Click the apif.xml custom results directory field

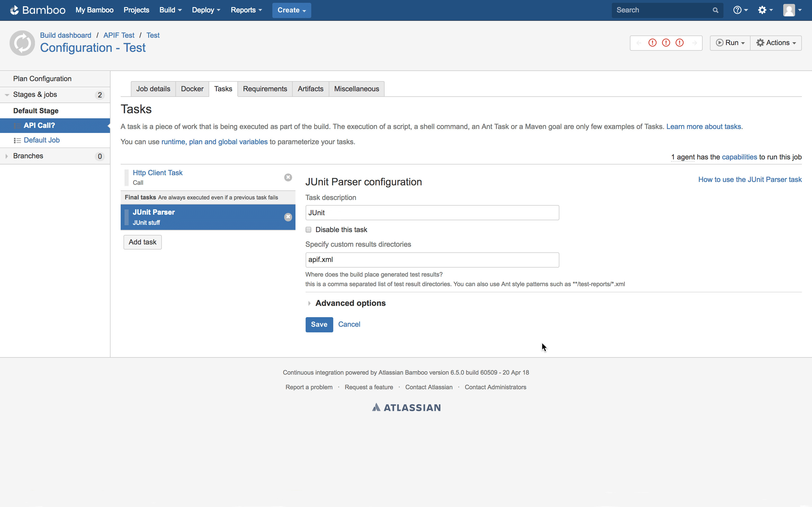[431, 259]
